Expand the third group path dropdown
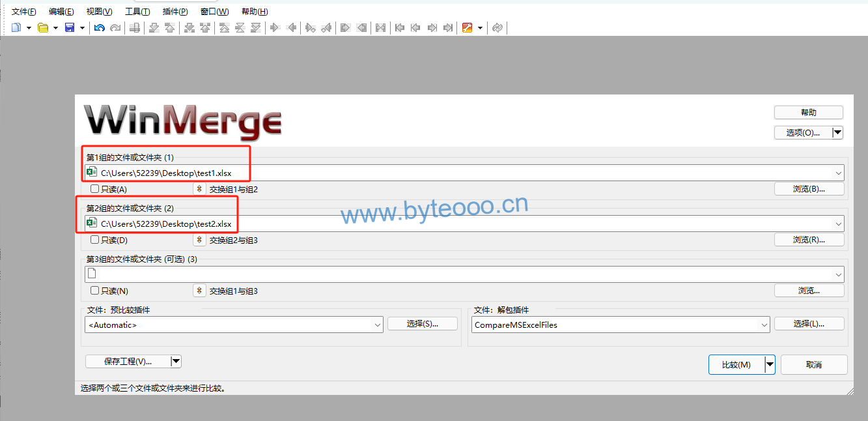This screenshot has height=421, width=868. (x=838, y=274)
